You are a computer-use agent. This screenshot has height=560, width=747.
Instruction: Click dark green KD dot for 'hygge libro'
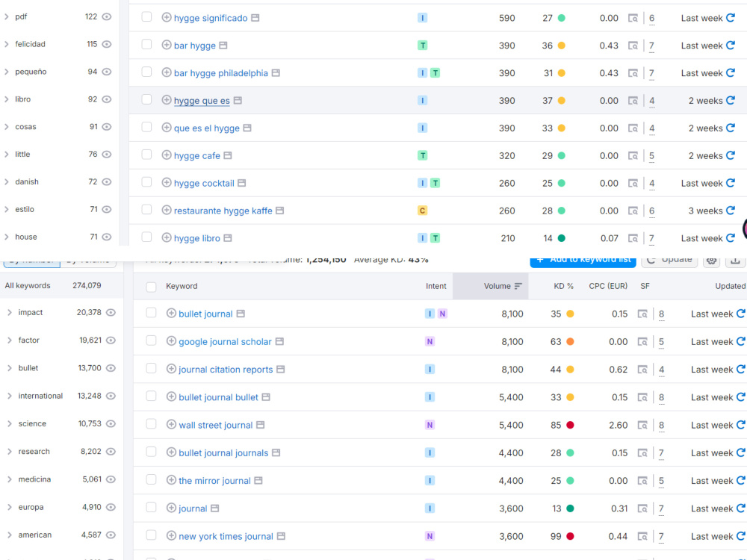[x=561, y=238]
